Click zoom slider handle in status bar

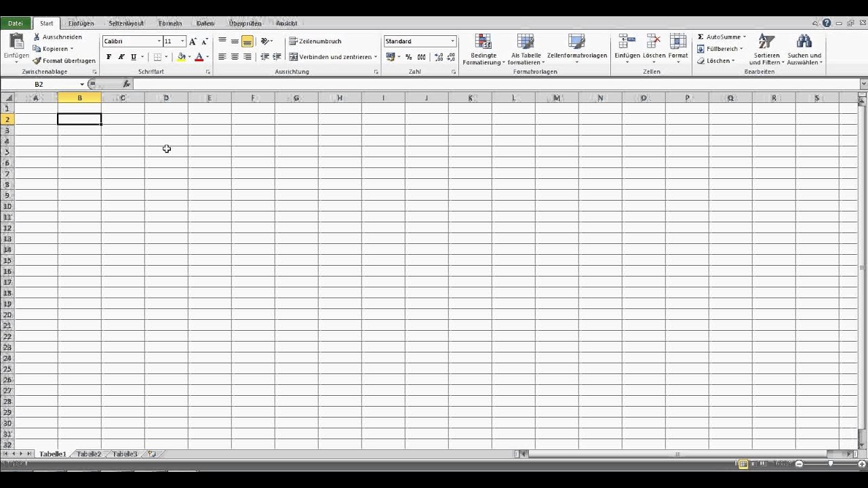tap(831, 464)
